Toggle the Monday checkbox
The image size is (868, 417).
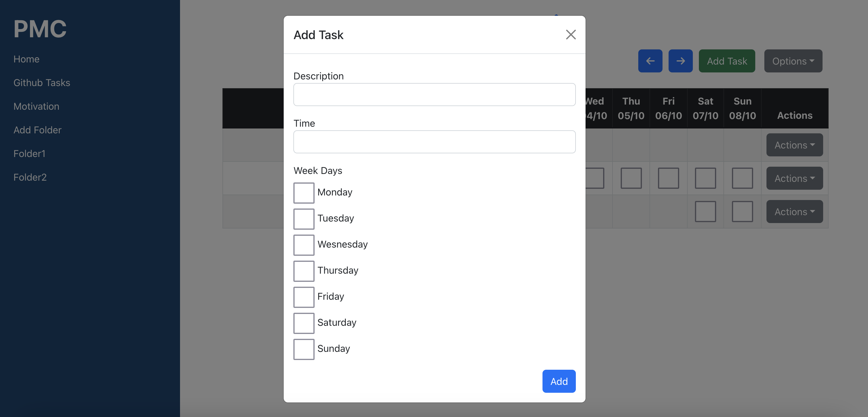[x=303, y=192]
